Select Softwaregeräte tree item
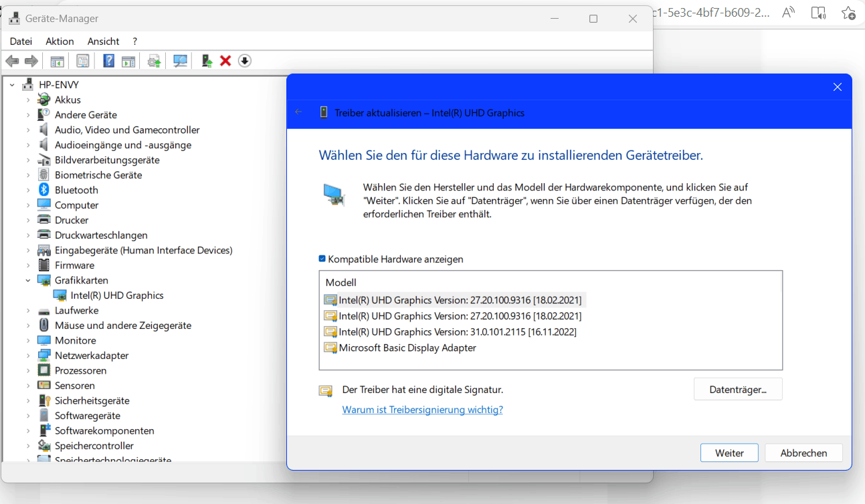865x504 pixels. (x=88, y=416)
